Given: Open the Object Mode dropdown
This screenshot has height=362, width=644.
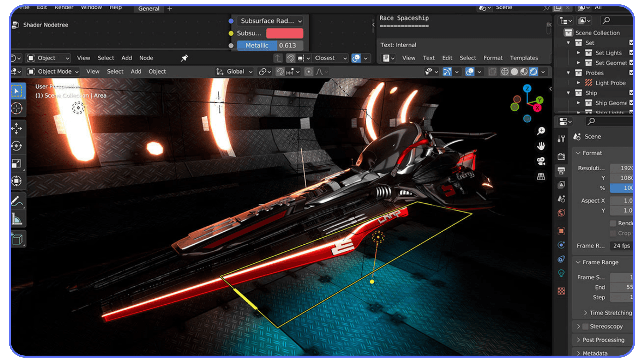Looking at the screenshot, I should pos(53,71).
